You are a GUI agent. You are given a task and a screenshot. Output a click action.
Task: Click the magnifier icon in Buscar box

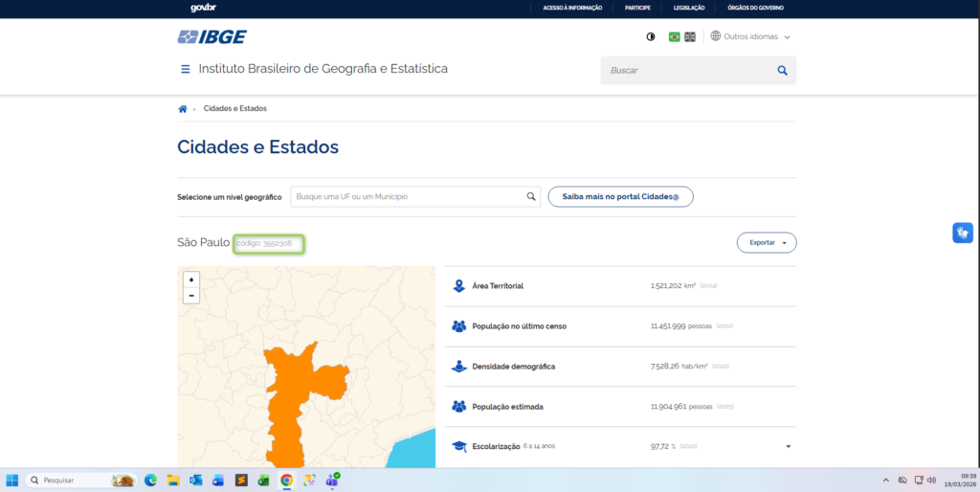pyautogui.click(x=782, y=70)
